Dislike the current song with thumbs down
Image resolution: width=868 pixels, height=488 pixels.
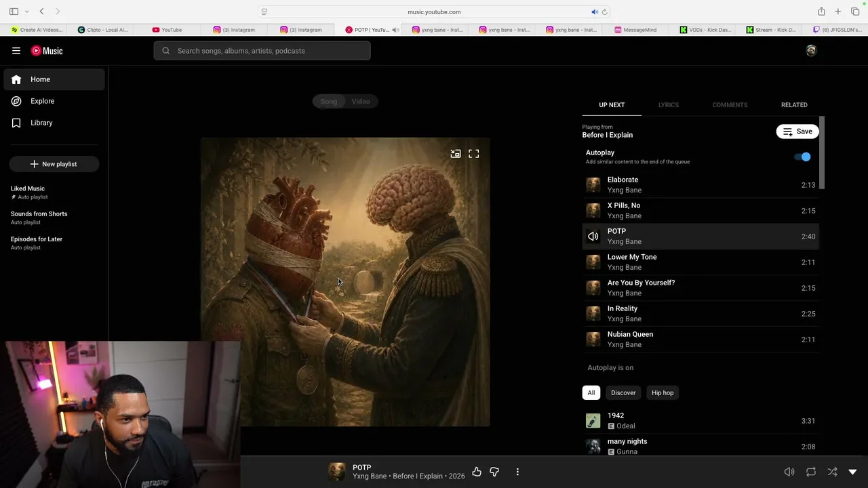[x=494, y=472]
